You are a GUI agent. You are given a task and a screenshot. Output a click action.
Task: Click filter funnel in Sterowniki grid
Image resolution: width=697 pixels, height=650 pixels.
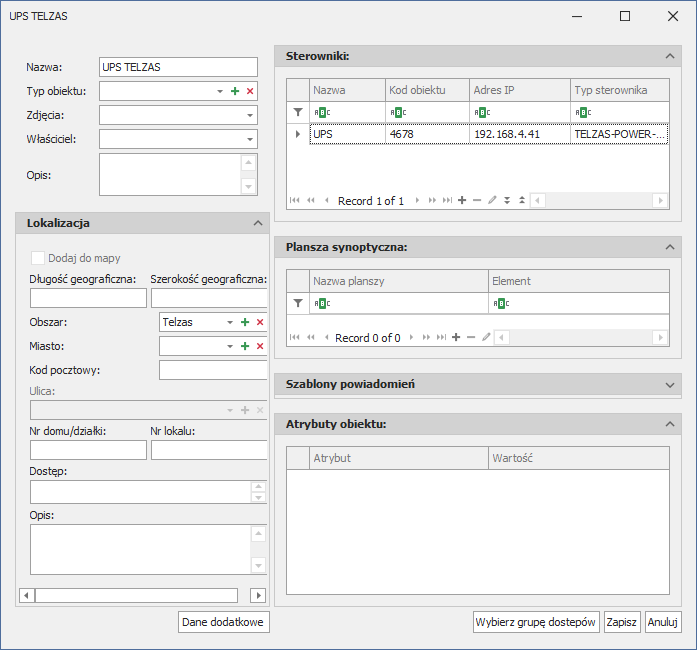coord(298,112)
